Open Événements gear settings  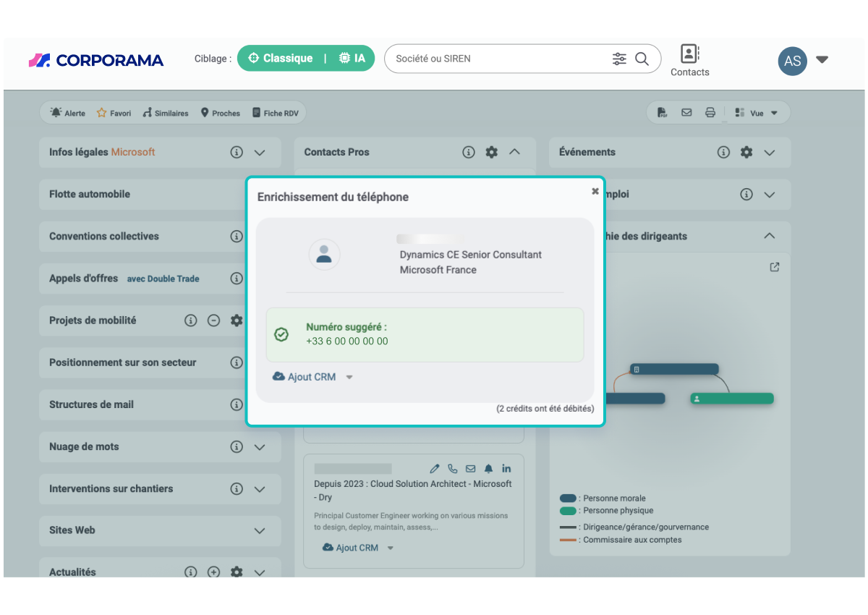click(746, 153)
